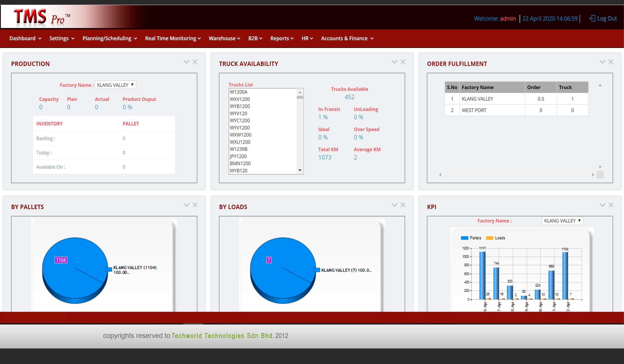Close the Truck Availability panel
Viewport: 624px width, 364px height.
pyautogui.click(x=403, y=62)
